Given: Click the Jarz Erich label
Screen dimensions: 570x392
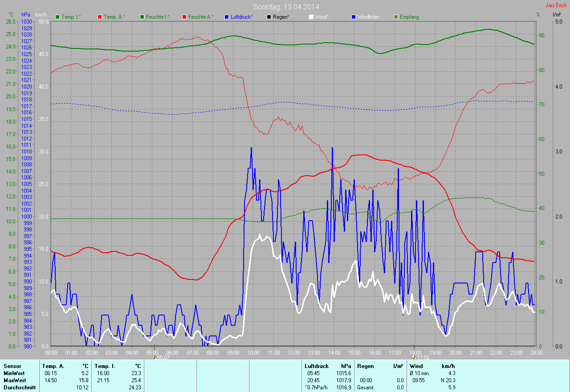Looking at the screenshot, I should [x=556, y=5].
